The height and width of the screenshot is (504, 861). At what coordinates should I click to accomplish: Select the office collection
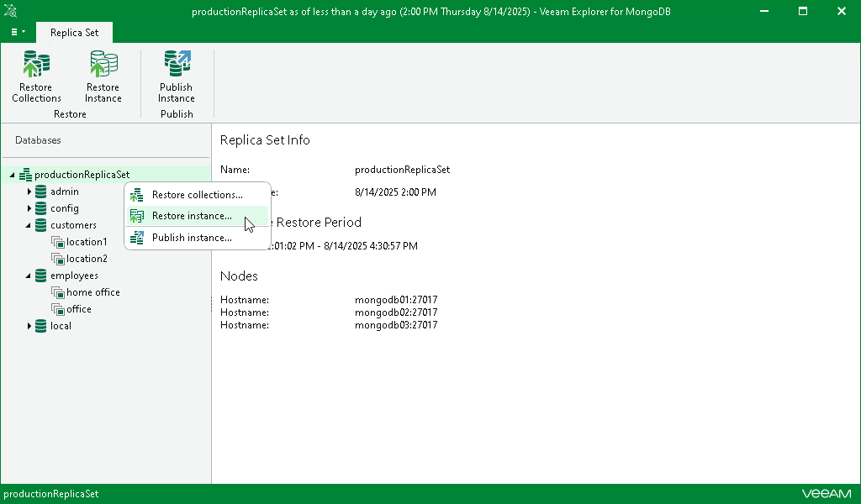[78, 309]
